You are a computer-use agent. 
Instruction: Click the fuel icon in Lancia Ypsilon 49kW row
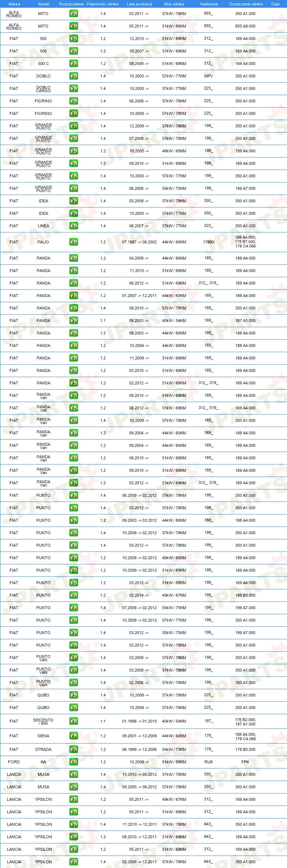[73, 799]
